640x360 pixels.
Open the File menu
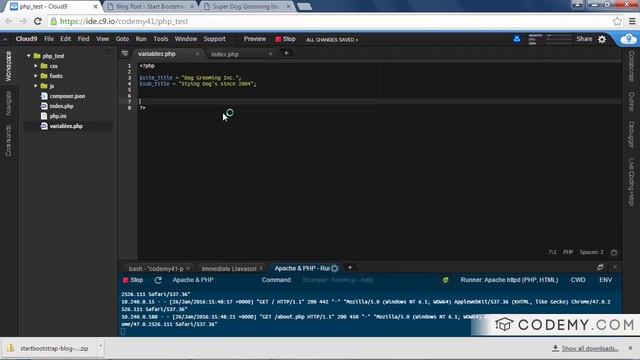point(49,39)
